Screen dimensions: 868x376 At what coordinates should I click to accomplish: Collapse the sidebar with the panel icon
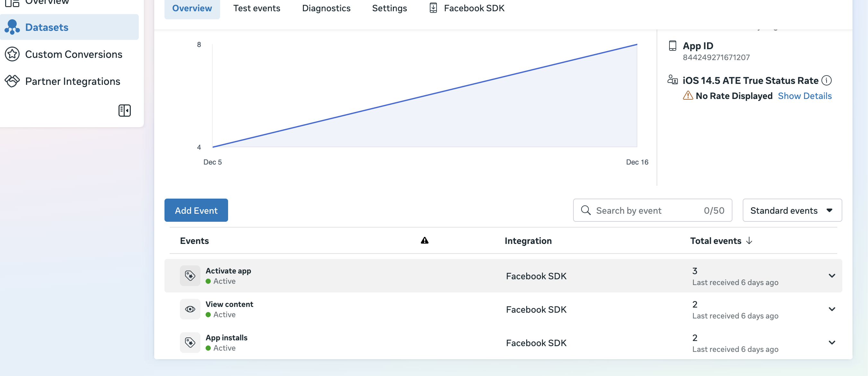[124, 110]
